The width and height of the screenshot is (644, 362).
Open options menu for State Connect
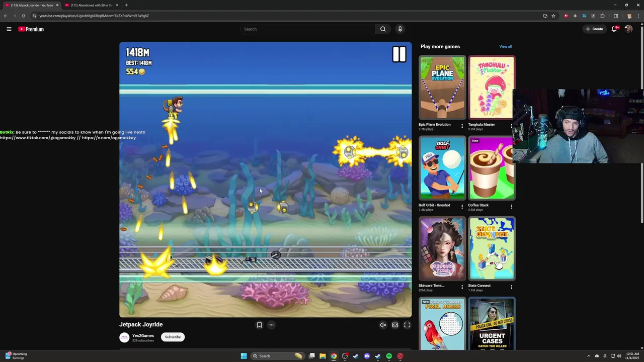tap(511, 287)
